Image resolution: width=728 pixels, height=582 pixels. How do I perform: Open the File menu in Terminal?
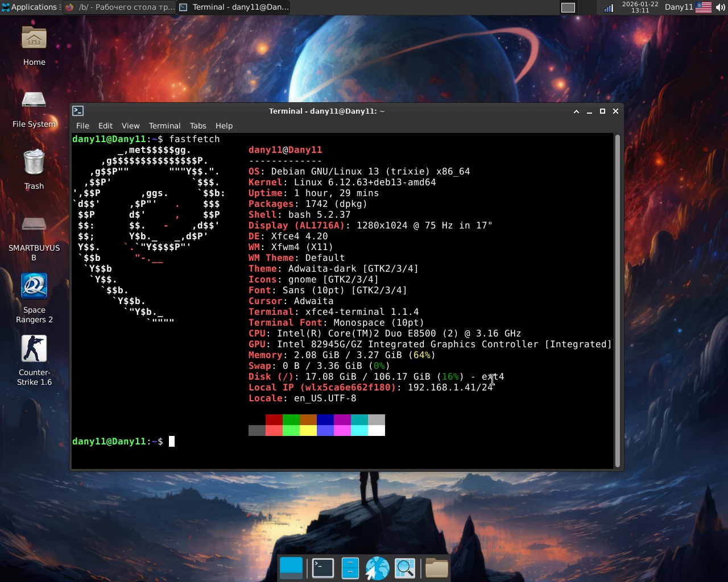(82, 126)
